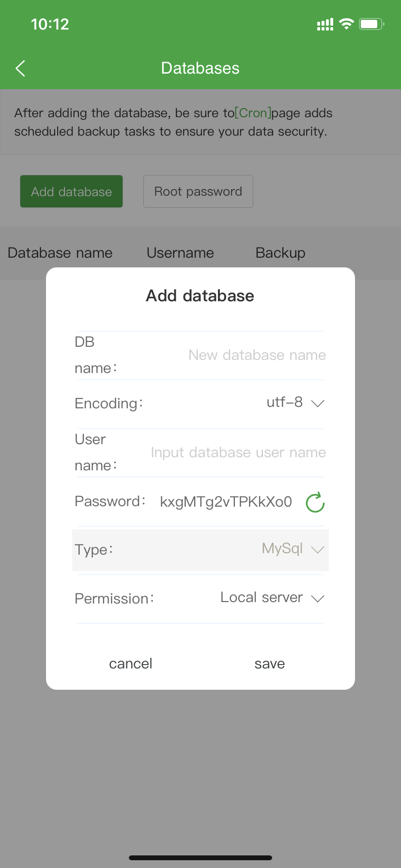Viewport: 401px width, 868px height.
Task: Regenerate the random password
Action: pyautogui.click(x=315, y=502)
